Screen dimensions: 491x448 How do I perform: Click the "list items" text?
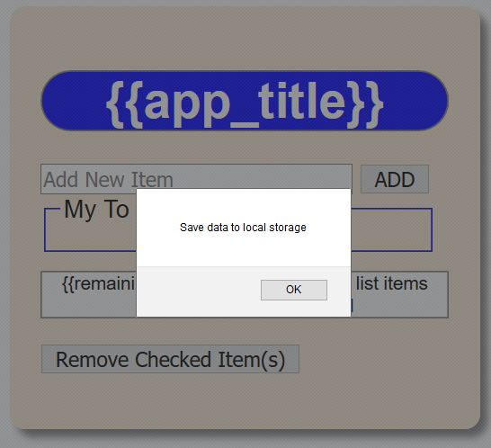click(x=391, y=283)
